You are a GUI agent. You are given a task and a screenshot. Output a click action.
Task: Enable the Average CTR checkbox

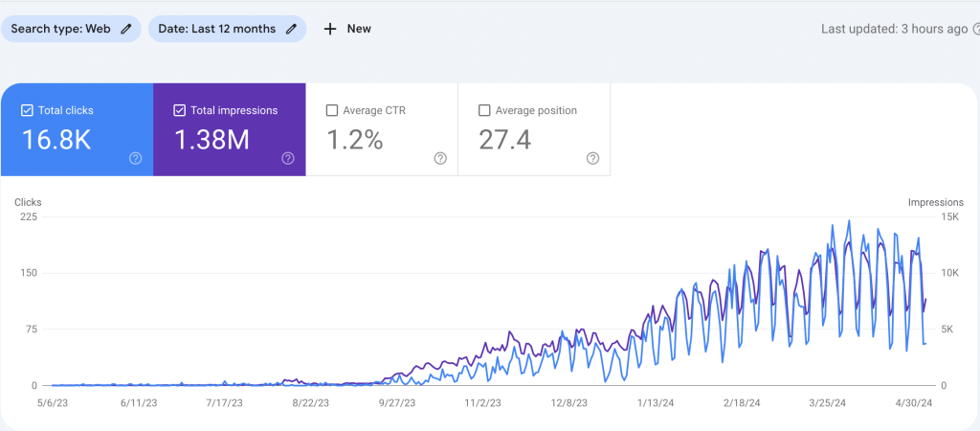332,111
